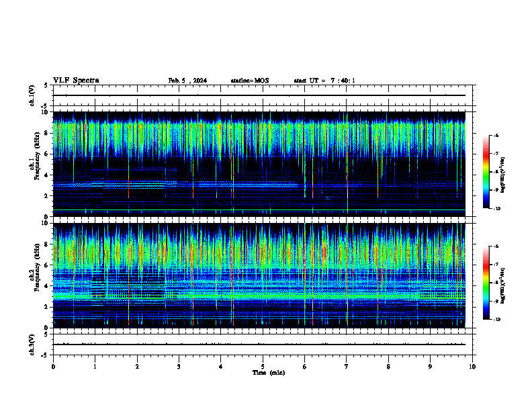The image size is (532, 411).
Task: Click the ch.2 colorbar log(PSD) label
Action: [502, 285]
